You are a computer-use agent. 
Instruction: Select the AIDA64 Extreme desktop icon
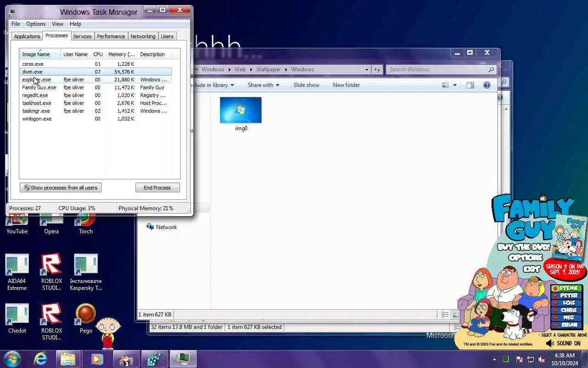click(17, 272)
